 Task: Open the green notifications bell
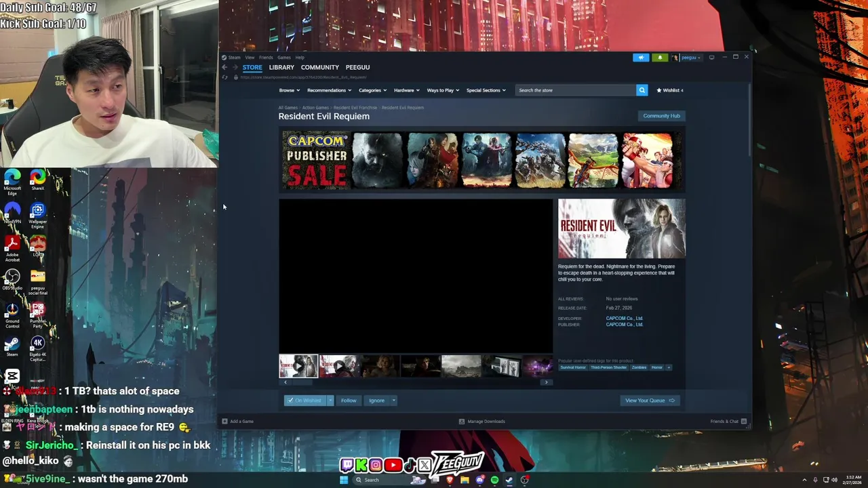(x=660, y=58)
